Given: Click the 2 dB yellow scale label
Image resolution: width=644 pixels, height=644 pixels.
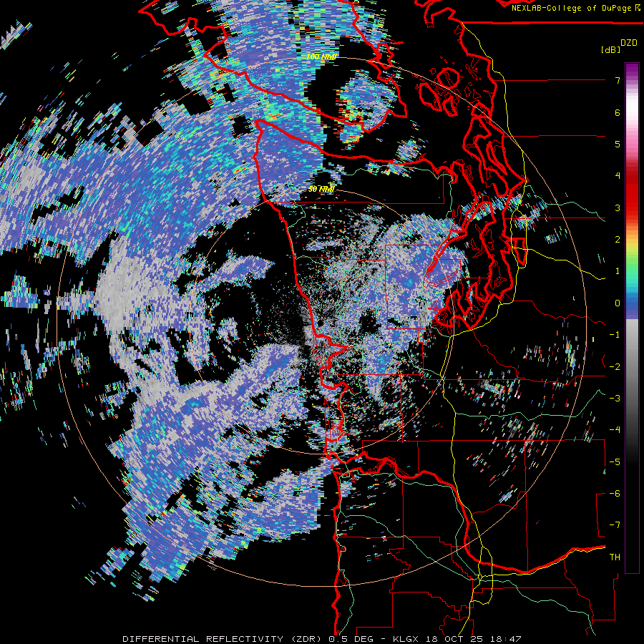Looking at the screenshot, I should coord(618,240).
